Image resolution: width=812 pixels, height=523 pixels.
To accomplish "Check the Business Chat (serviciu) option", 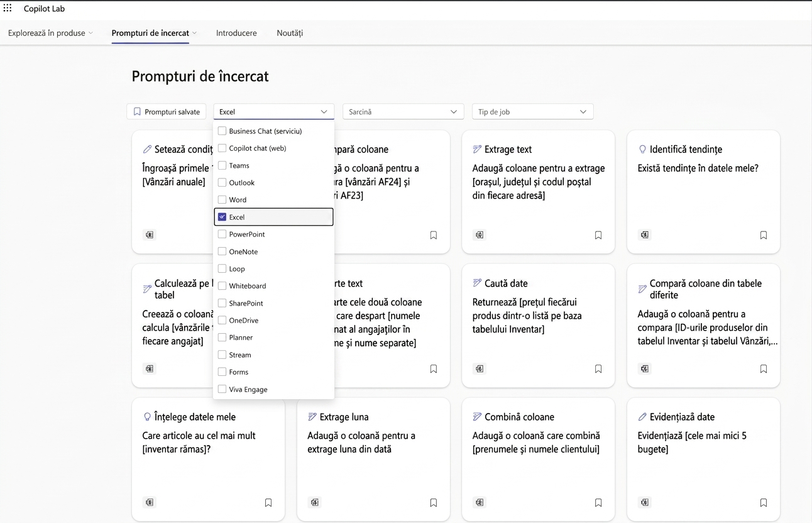I will click(222, 131).
